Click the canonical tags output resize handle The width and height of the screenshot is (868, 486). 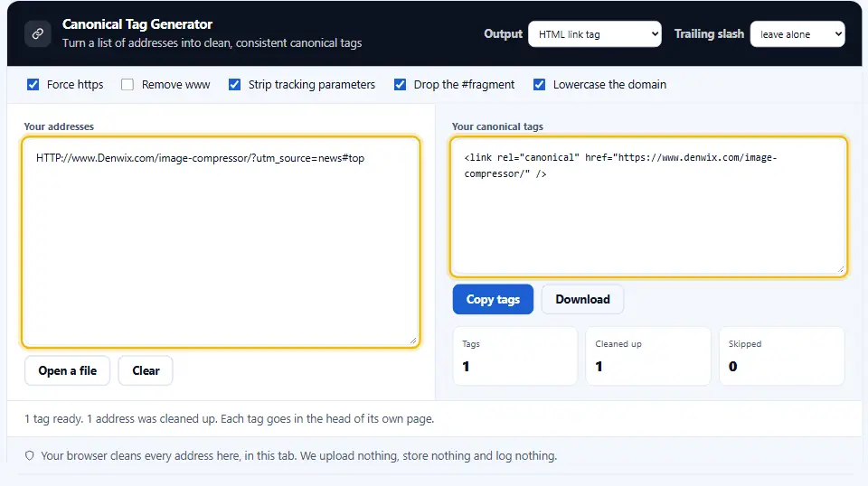point(840,269)
